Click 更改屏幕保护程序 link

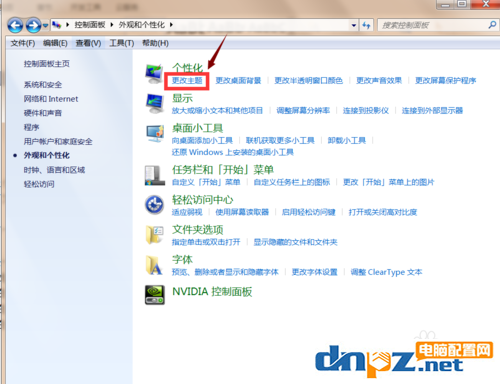[x=445, y=81]
